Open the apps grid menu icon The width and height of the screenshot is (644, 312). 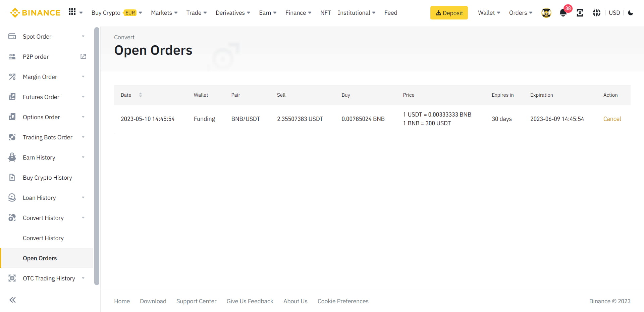[72, 12]
